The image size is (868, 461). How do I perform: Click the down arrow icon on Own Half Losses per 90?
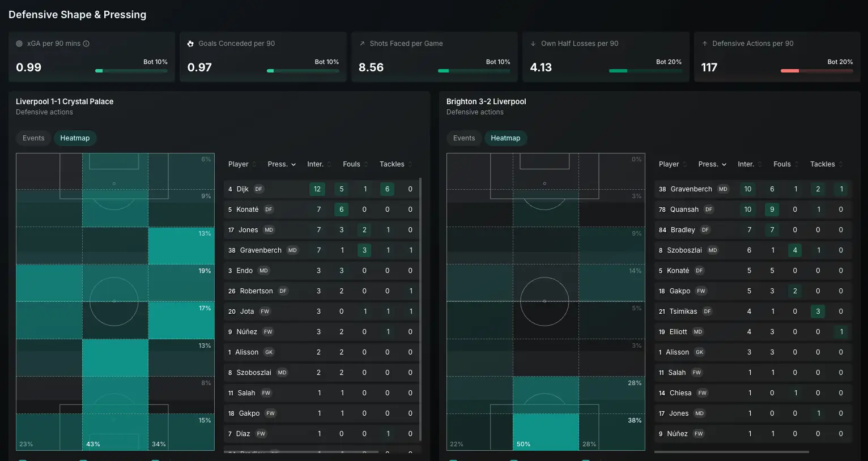(533, 44)
